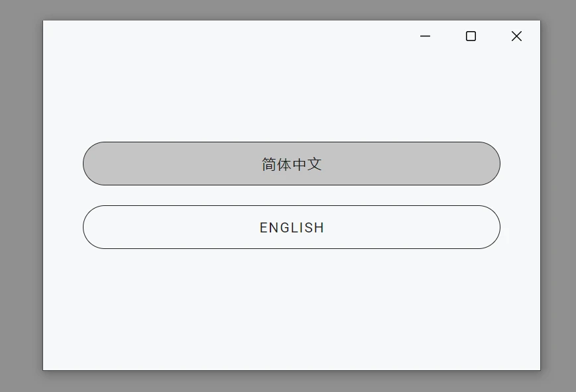Close the language selection window
Image resolution: width=576 pixels, height=392 pixels.
pyautogui.click(x=516, y=36)
